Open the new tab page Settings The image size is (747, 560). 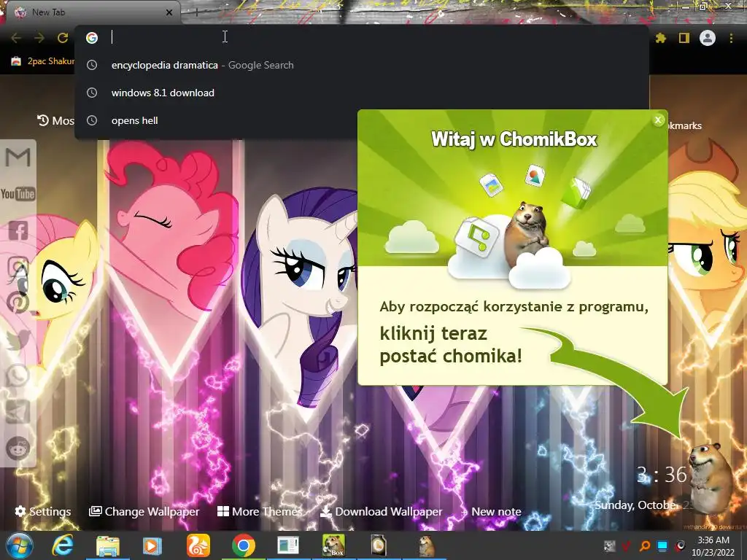pyautogui.click(x=43, y=511)
